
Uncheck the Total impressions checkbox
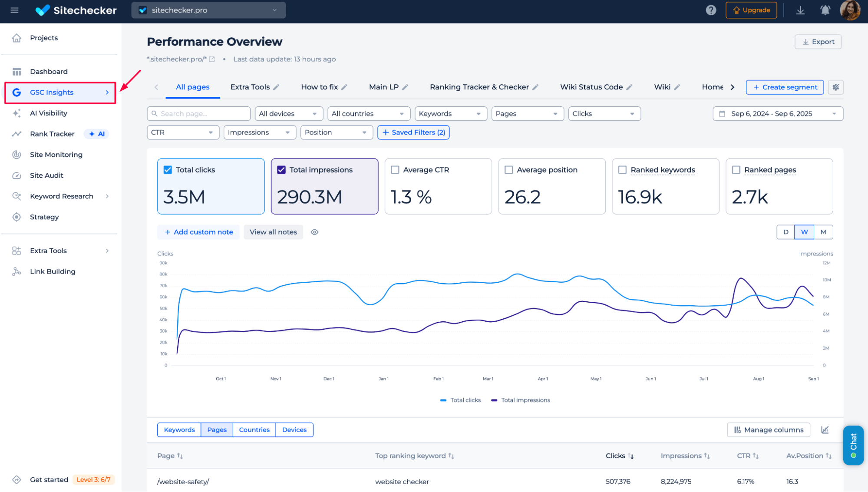coord(281,170)
